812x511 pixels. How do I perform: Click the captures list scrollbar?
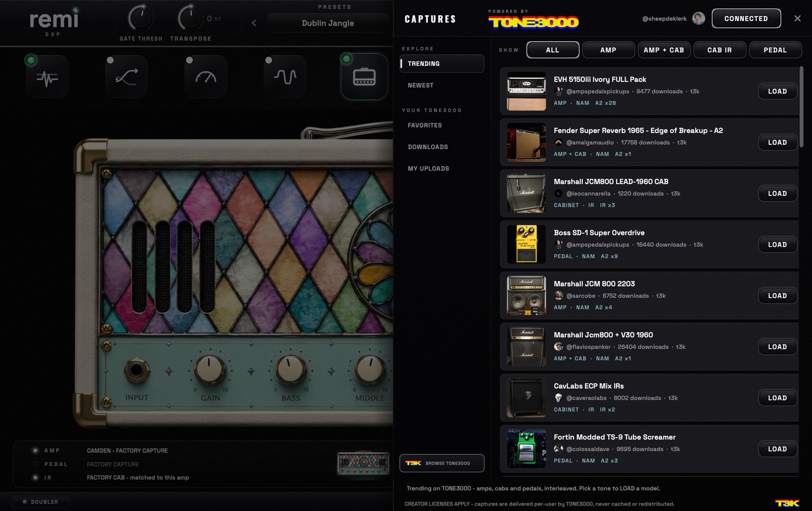click(x=801, y=107)
